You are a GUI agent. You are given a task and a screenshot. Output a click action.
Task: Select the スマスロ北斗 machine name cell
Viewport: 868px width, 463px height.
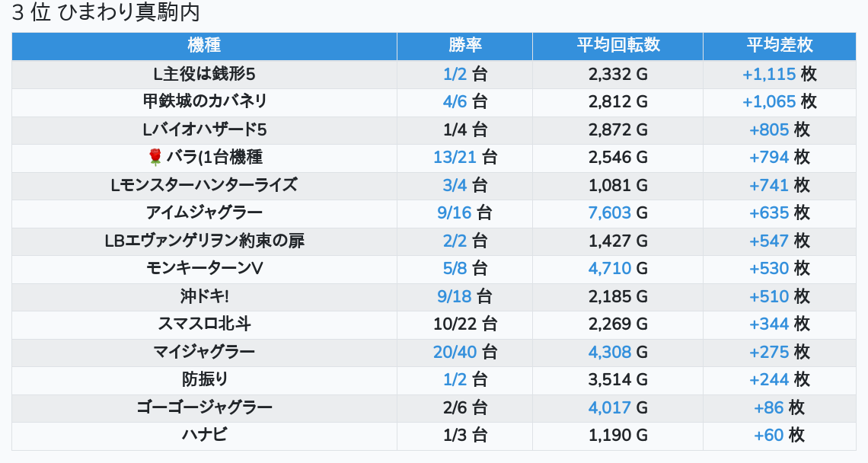tap(204, 324)
